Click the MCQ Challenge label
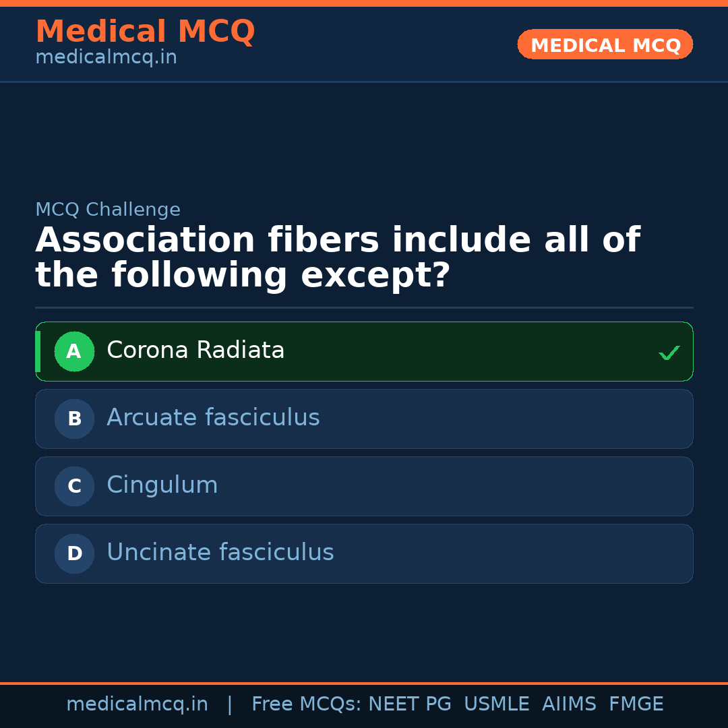Viewport: 728px width, 728px height. 108,210
